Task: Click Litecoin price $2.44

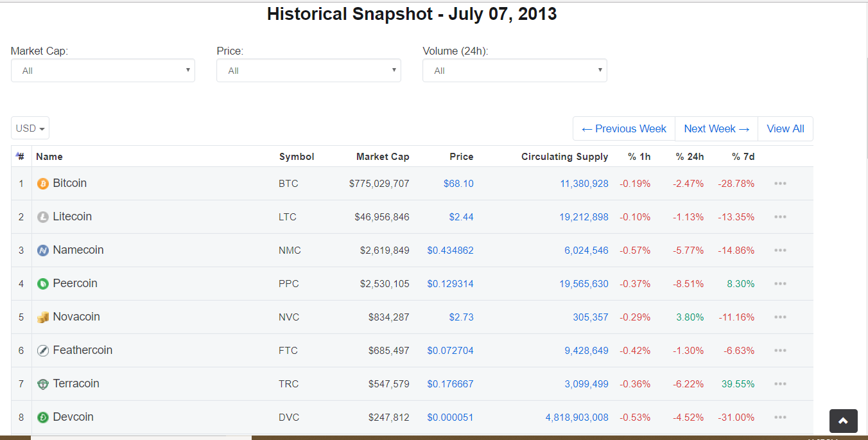Action: pos(462,217)
